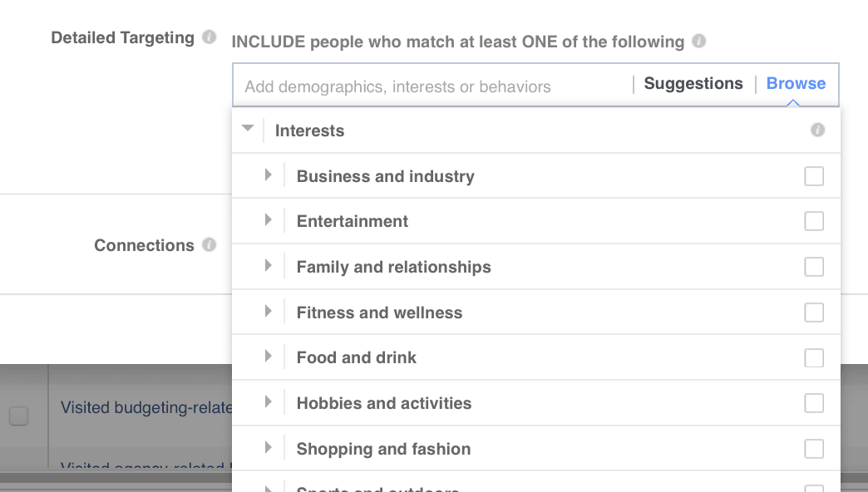Expand the Family and relationships arrow
This screenshot has height=492, width=868.
click(x=268, y=266)
